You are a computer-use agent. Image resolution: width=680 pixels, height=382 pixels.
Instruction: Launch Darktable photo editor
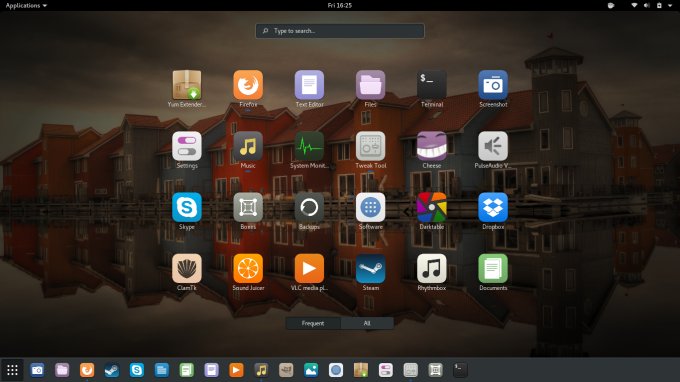coord(432,207)
